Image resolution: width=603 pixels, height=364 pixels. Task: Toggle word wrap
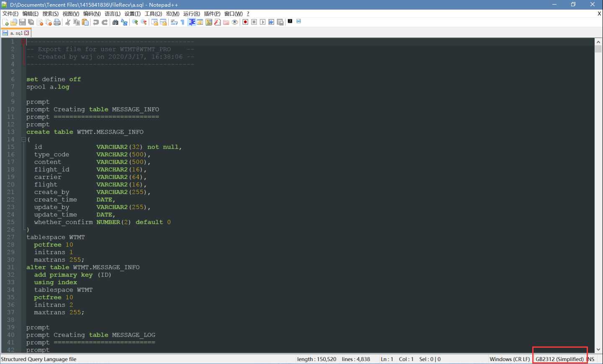click(174, 22)
